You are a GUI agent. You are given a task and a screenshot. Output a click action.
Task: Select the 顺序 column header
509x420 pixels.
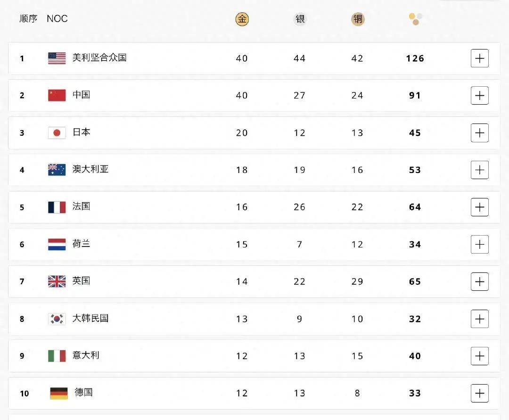click(x=28, y=19)
